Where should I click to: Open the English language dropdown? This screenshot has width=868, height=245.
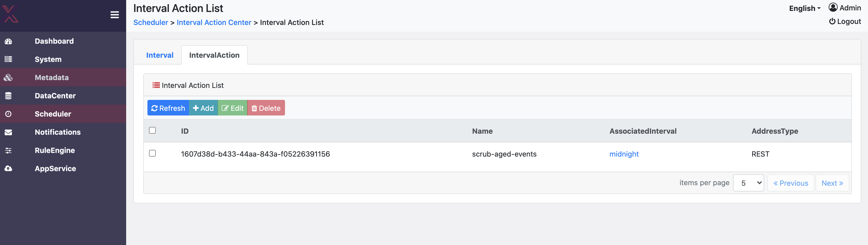coord(804,8)
